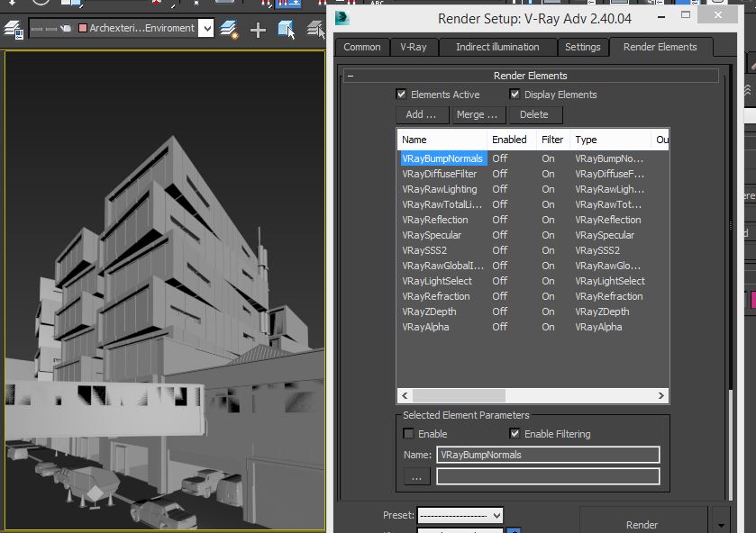
Task: Click the perspective viewport showing the building
Action: [x=165, y=290]
